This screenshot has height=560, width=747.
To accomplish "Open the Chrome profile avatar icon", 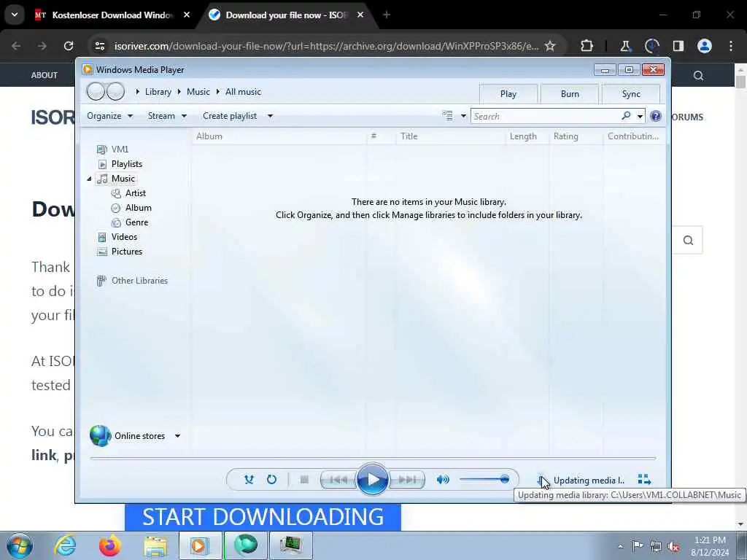I will click(x=704, y=46).
